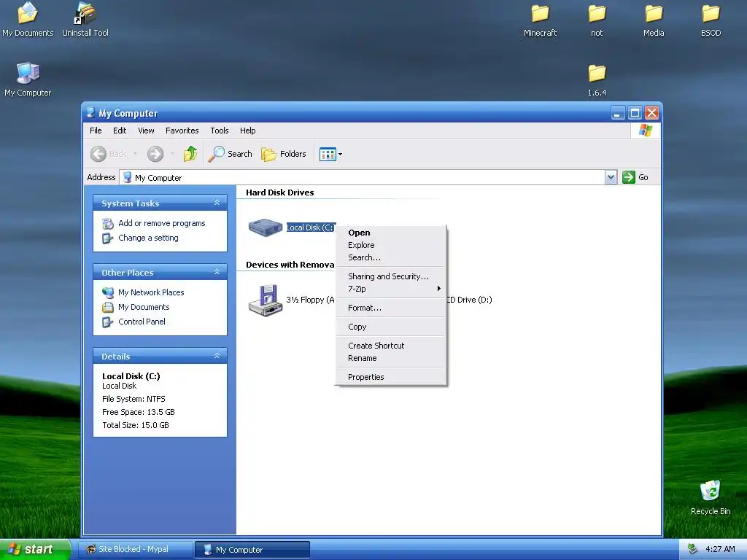Choose Rename in context menu

pos(390,358)
